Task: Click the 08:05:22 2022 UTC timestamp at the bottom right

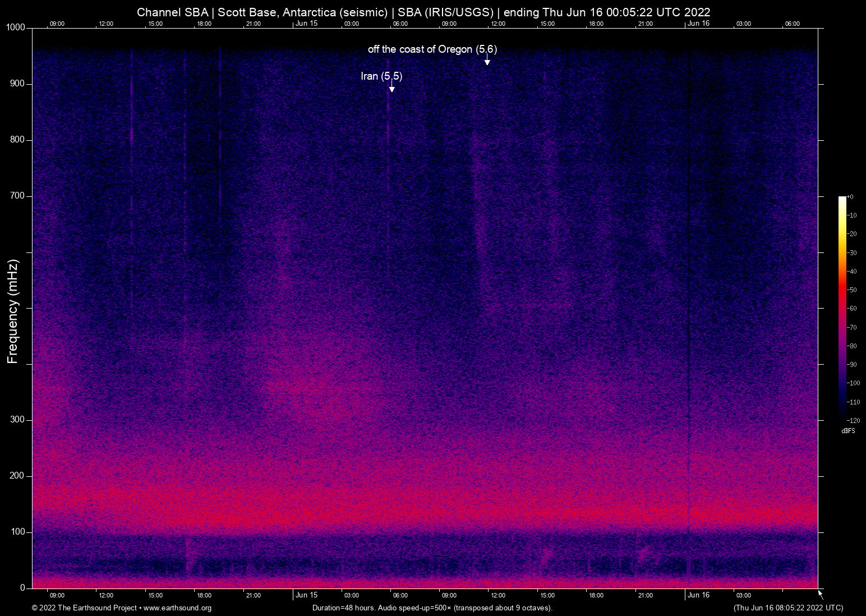Action: point(788,608)
